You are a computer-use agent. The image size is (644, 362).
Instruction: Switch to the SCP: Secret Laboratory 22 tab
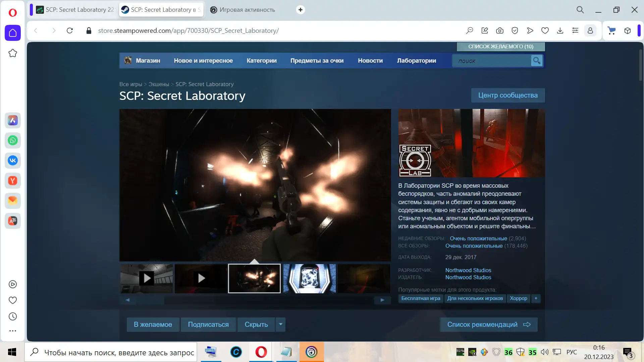(75, 10)
